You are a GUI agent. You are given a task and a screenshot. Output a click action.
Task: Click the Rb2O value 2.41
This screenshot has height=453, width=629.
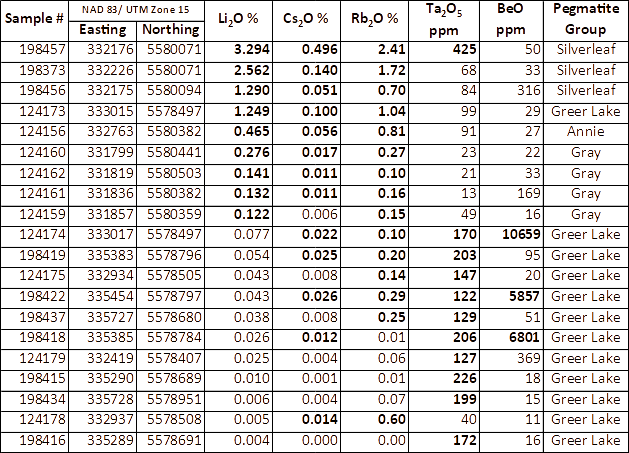coord(392,49)
